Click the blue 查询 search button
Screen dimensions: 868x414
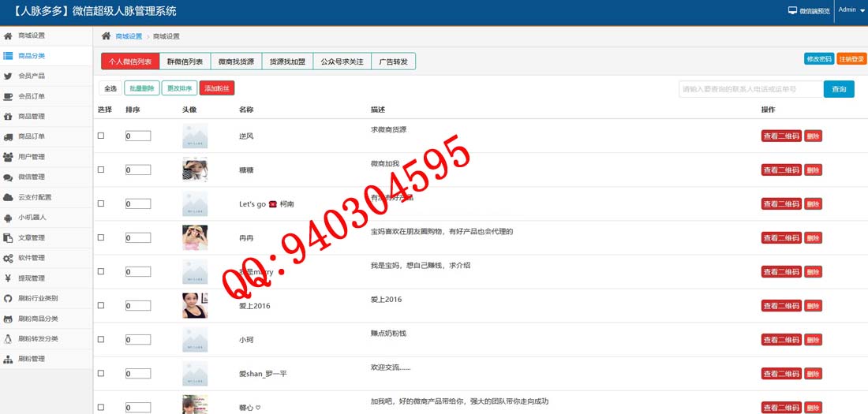click(839, 89)
